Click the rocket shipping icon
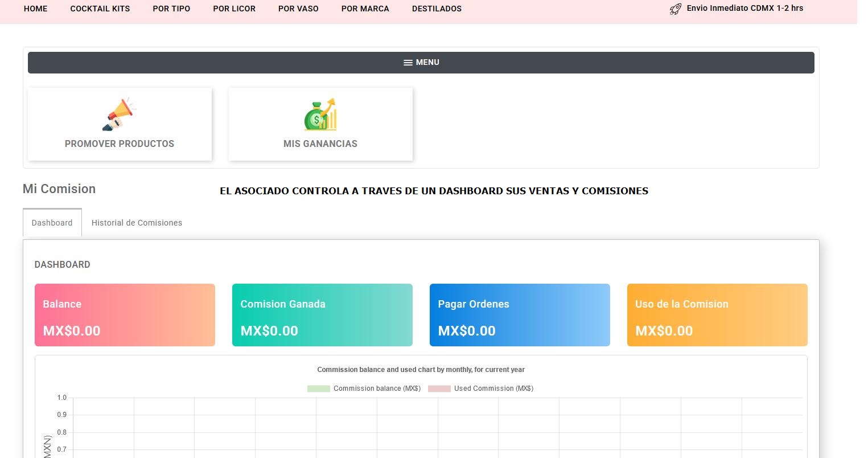The width and height of the screenshot is (868, 458). (x=675, y=9)
